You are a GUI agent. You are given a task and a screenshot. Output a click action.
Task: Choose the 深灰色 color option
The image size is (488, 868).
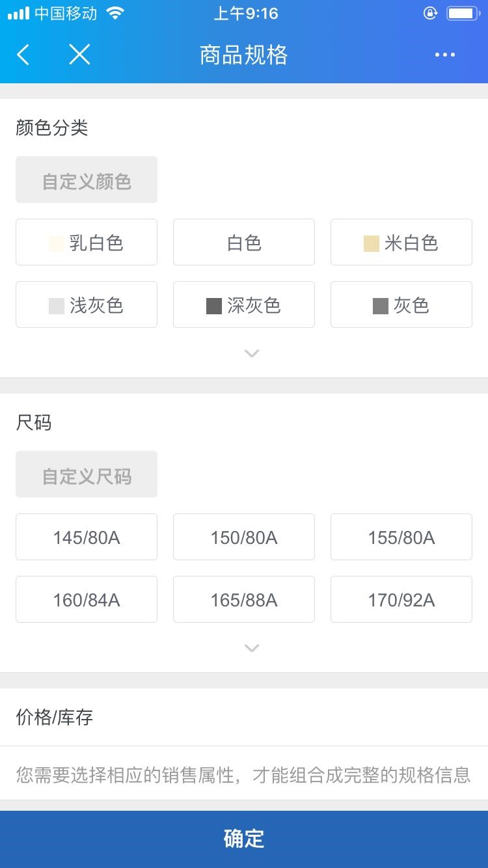pos(244,305)
